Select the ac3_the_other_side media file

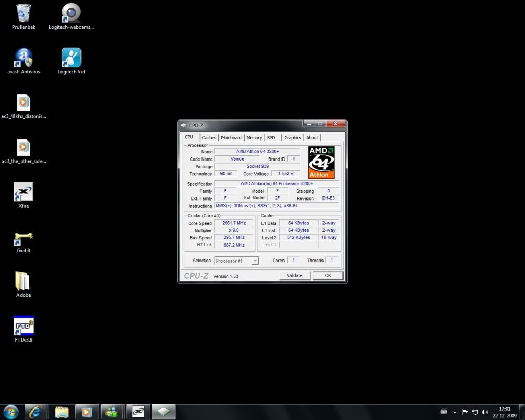24,151
